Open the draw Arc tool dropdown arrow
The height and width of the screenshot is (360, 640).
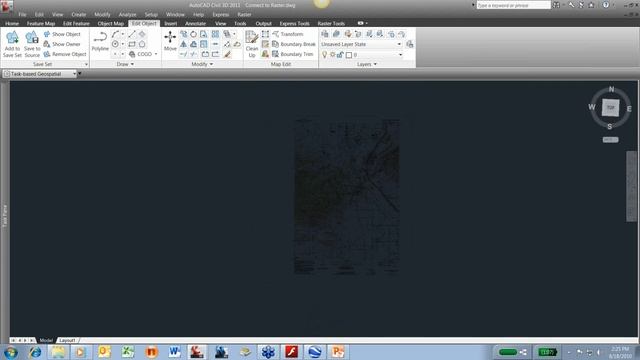click(x=123, y=34)
